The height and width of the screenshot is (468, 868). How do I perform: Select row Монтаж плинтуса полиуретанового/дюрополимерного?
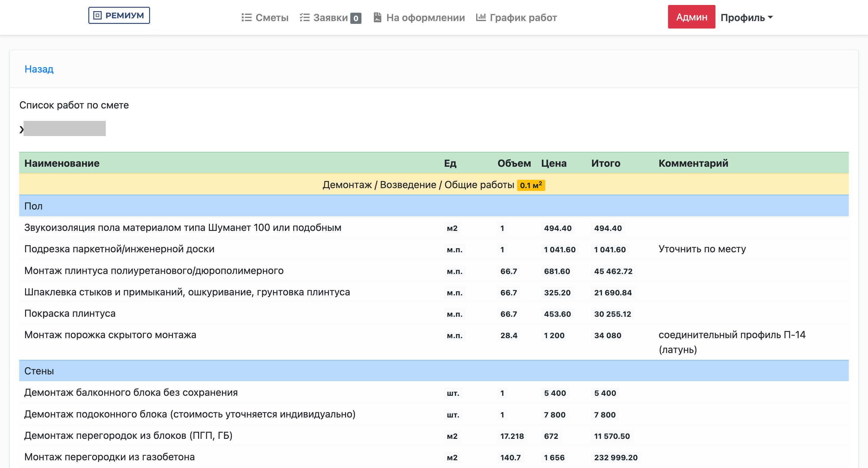434,271
